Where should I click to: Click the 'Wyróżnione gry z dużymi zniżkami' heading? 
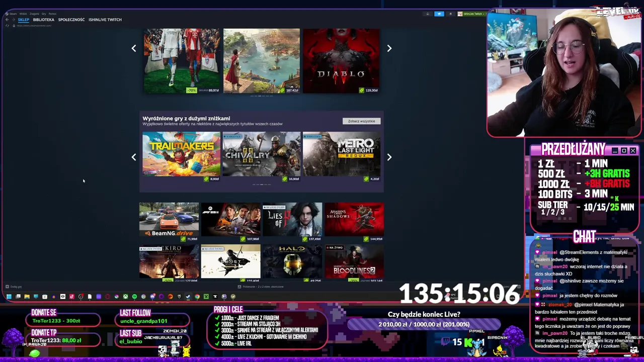click(x=186, y=119)
